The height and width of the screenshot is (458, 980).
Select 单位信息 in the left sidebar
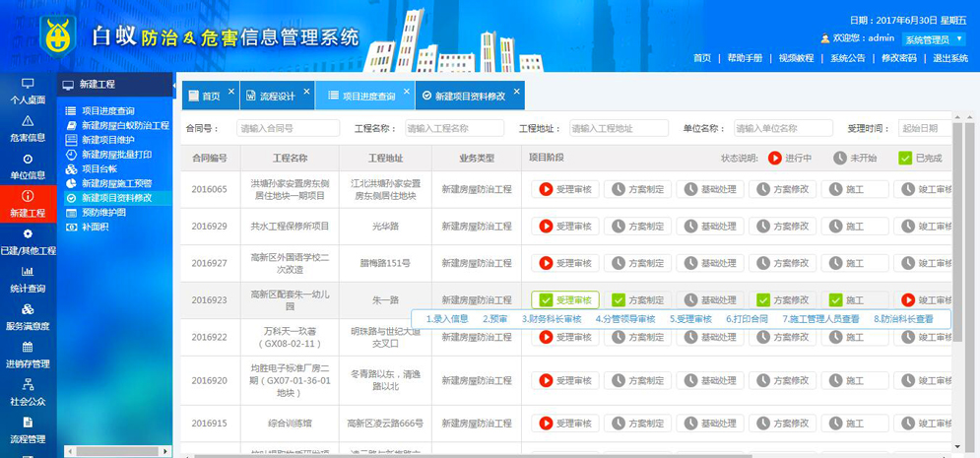pyautogui.click(x=28, y=165)
